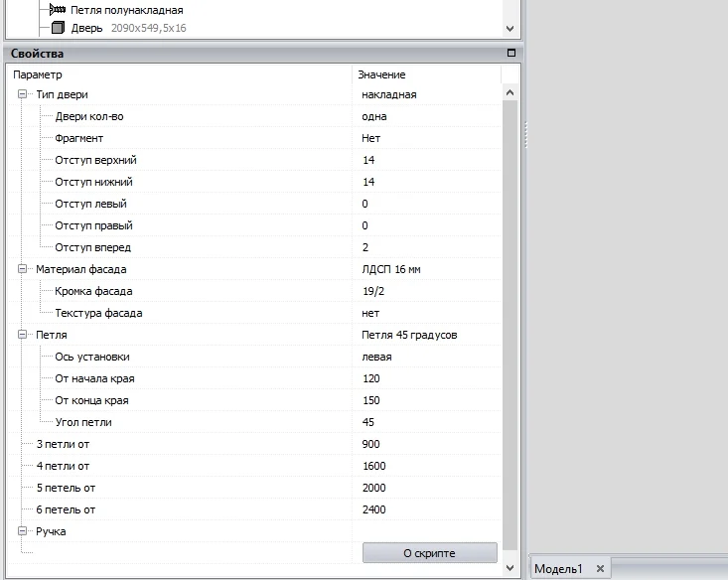
Task: Collapse the Петля parameter group
Action: click(22, 335)
